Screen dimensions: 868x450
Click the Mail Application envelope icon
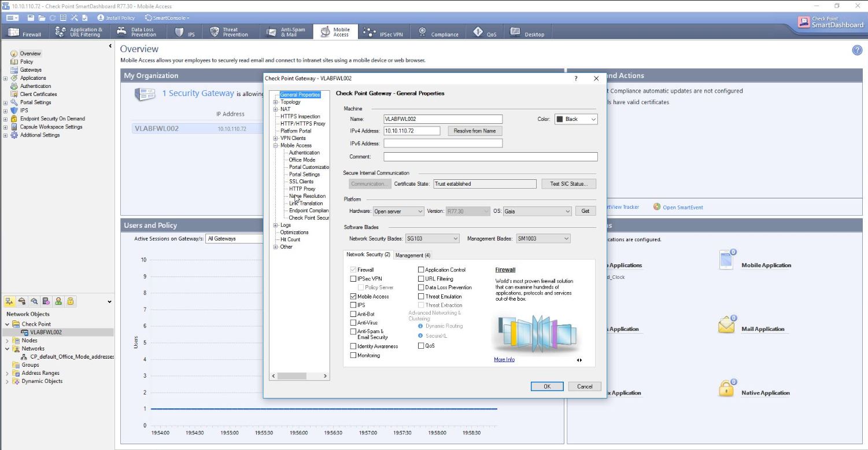(x=726, y=325)
